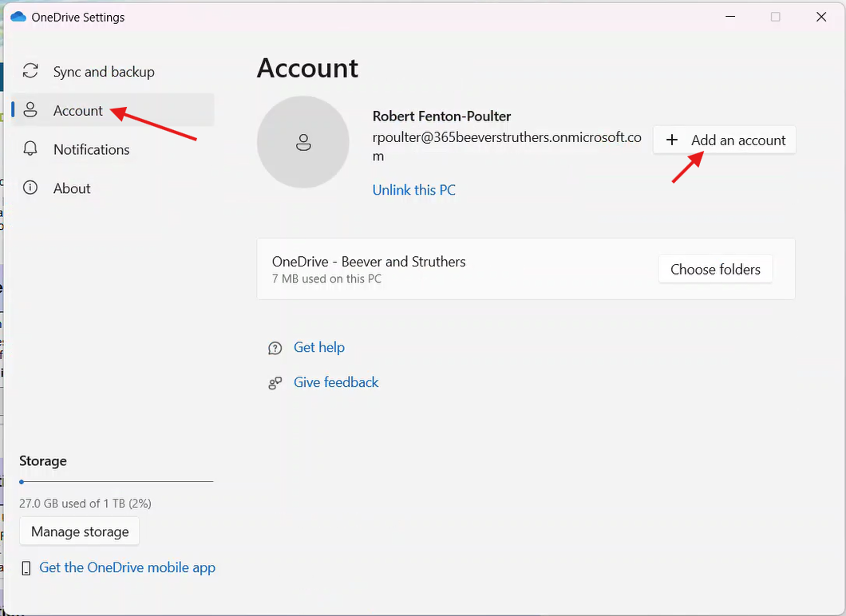
Task: Click the info circle icon beside About
Action: point(30,188)
